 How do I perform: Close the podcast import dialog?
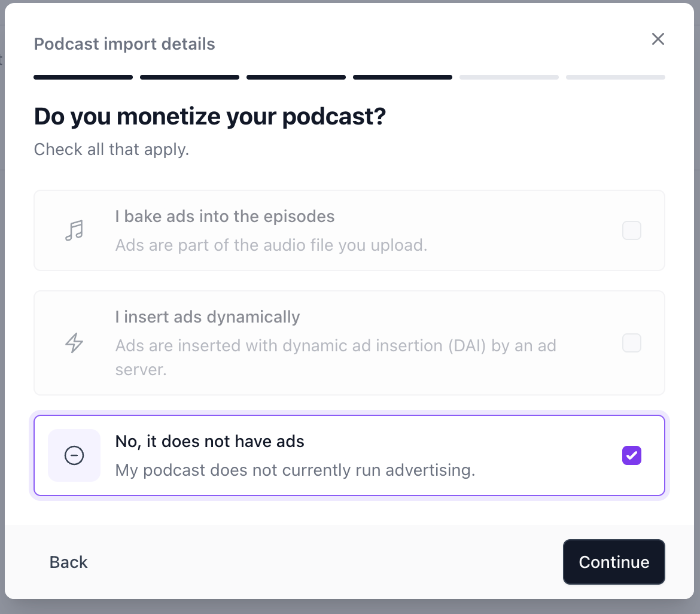[658, 39]
